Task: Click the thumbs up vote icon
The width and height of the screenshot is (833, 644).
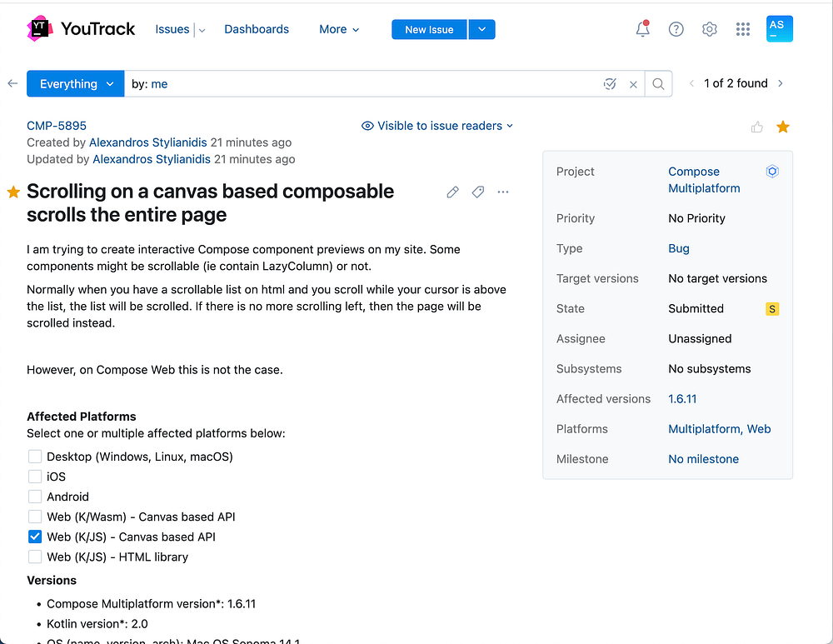Action: point(757,127)
